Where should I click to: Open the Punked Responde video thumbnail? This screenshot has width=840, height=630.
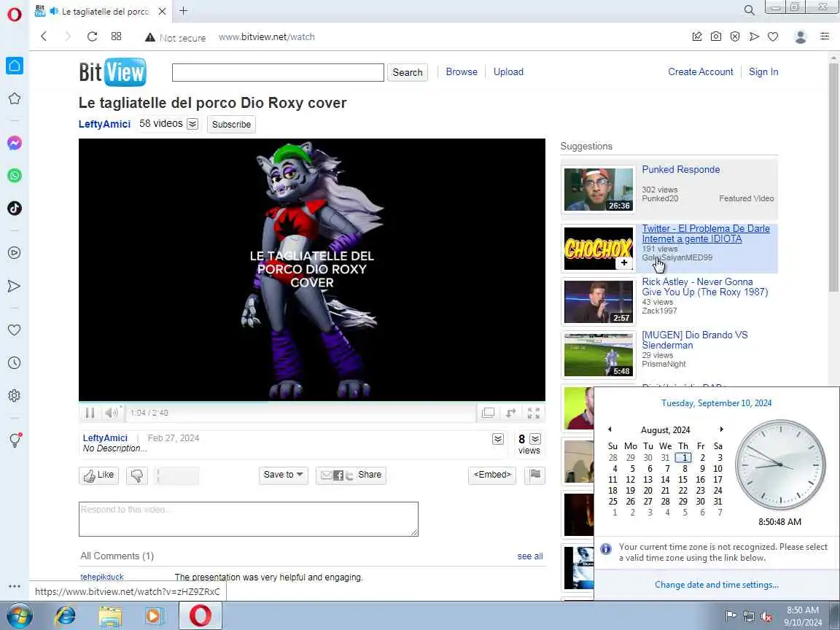click(598, 189)
